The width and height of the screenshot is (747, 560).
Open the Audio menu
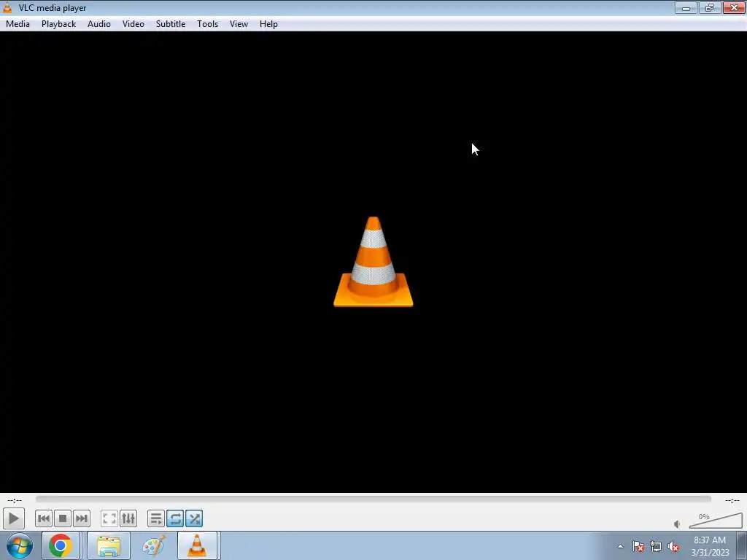(x=99, y=24)
